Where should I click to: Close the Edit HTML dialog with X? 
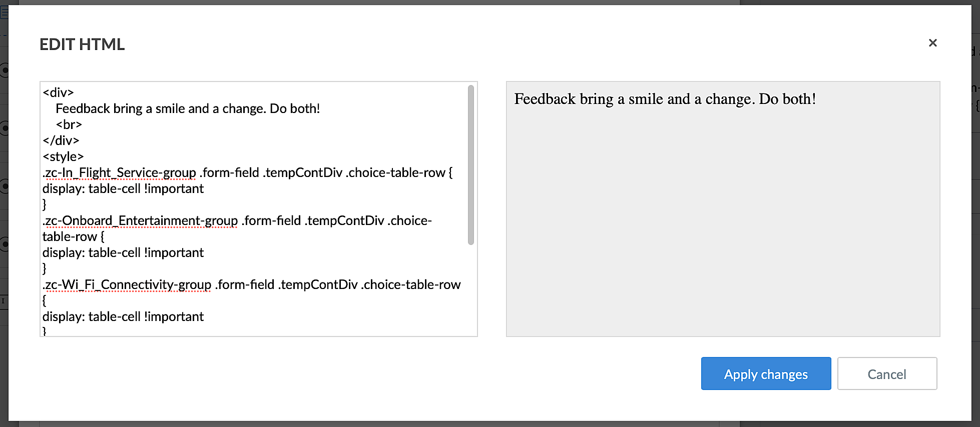[x=932, y=43]
